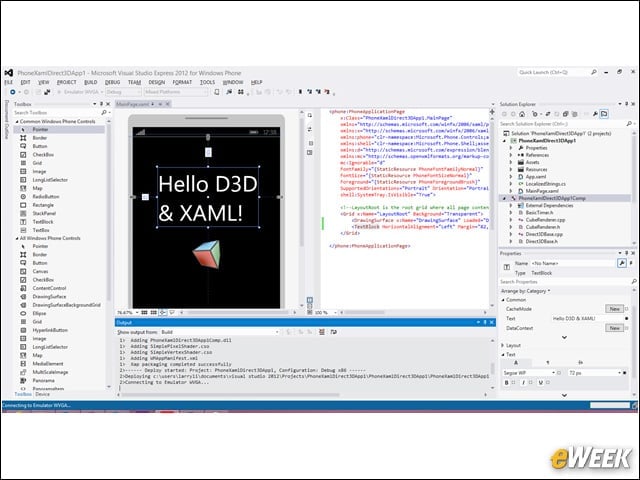Screen dimensions: 640x480
Task: Toggle Italic in the Properties Text section
Action: pyautogui.click(x=523, y=382)
